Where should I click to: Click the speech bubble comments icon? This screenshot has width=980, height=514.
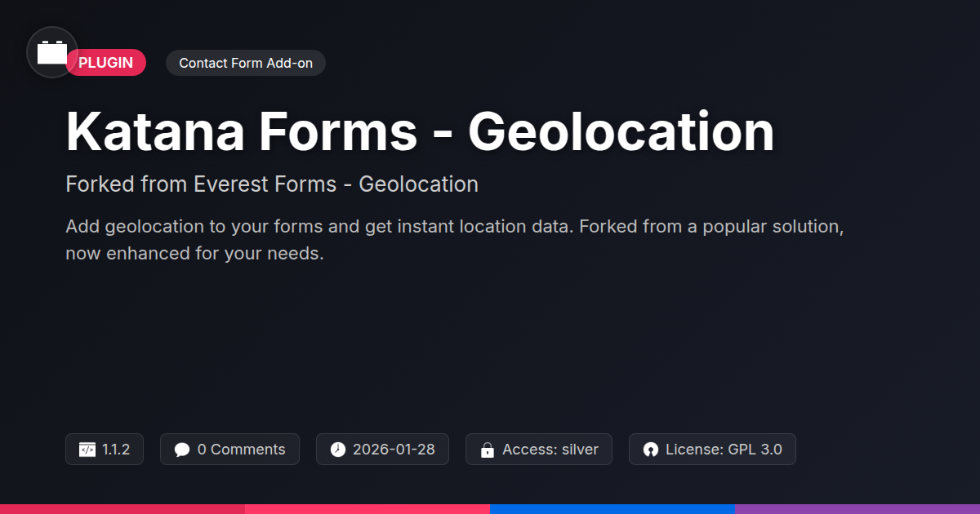pyautogui.click(x=182, y=450)
